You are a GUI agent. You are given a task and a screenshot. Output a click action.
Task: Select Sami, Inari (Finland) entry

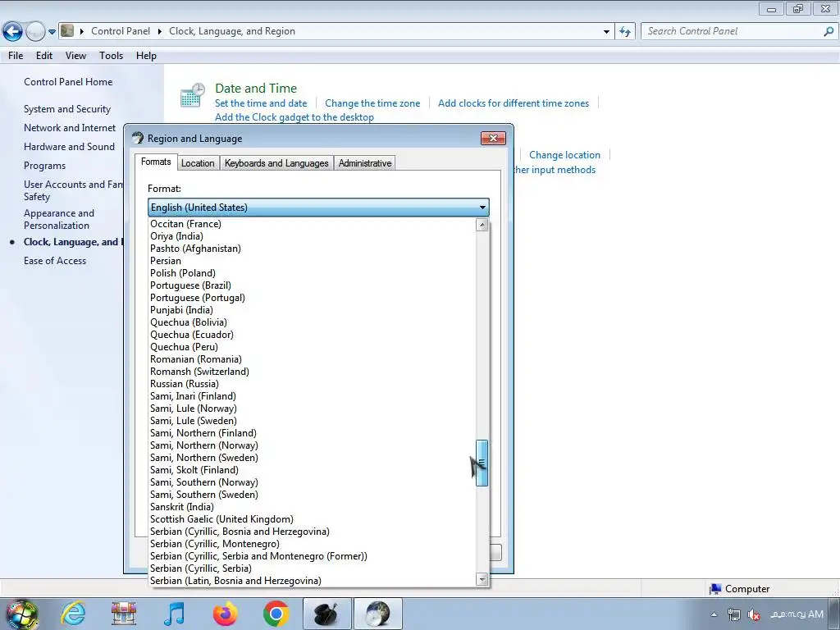click(313, 396)
